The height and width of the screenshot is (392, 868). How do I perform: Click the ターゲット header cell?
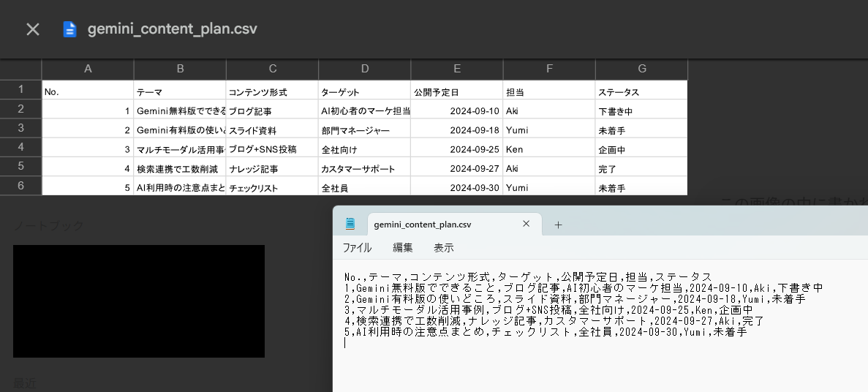[365, 90]
